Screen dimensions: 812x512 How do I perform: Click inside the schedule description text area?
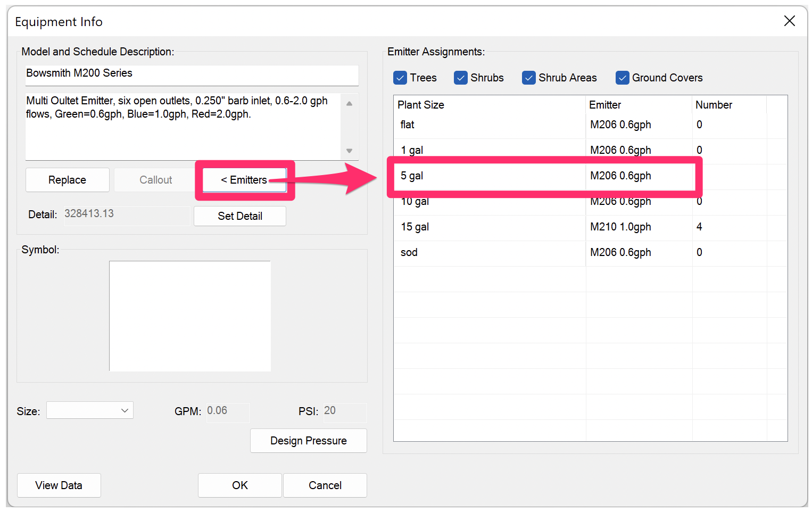tap(183, 127)
